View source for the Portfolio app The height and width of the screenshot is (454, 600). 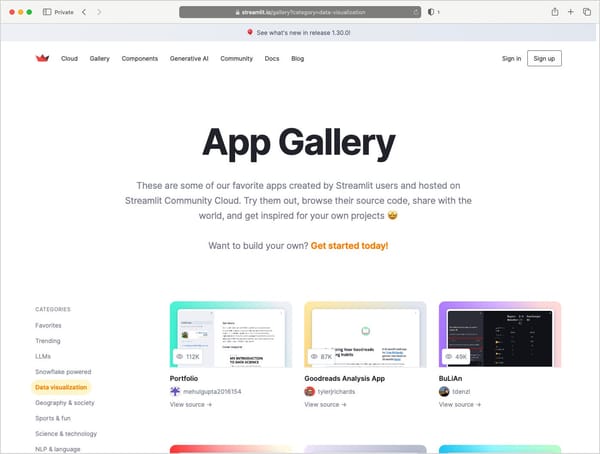(x=191, y=404)
